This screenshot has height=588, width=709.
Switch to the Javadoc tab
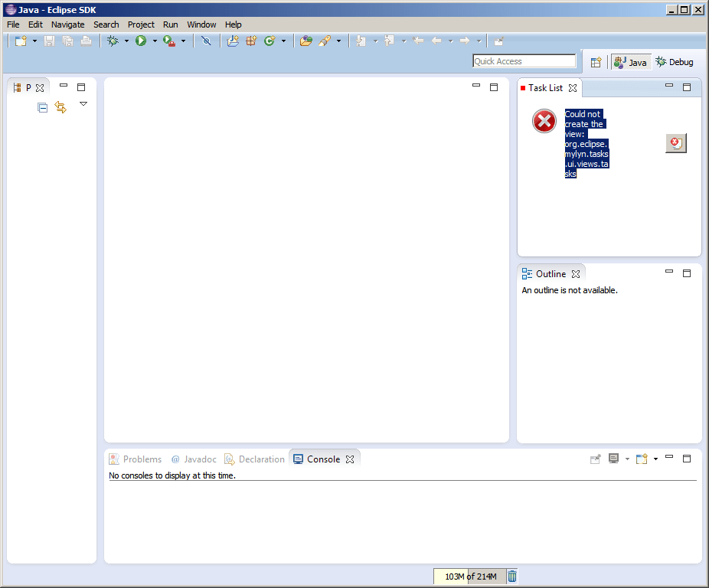[194, 459]
